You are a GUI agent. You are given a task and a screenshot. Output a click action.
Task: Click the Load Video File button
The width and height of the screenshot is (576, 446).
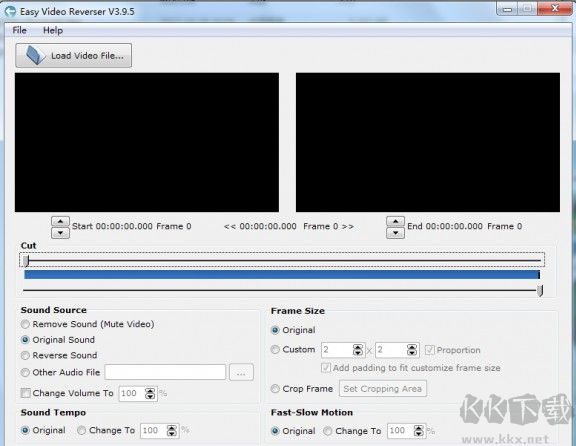click(x=73, y=55)
